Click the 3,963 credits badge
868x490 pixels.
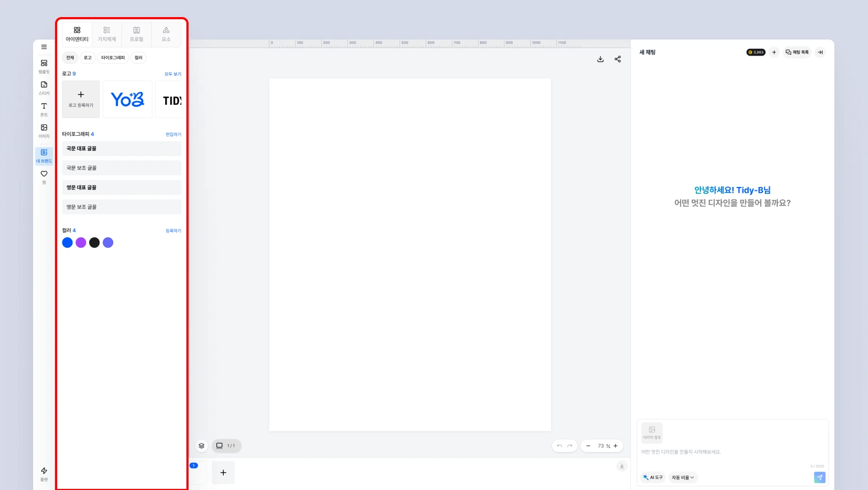point(756,52)
